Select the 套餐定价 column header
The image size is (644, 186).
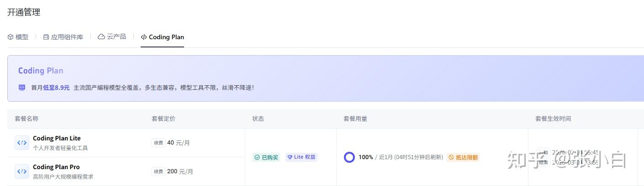pyautogui.click(x=164, y=119)
